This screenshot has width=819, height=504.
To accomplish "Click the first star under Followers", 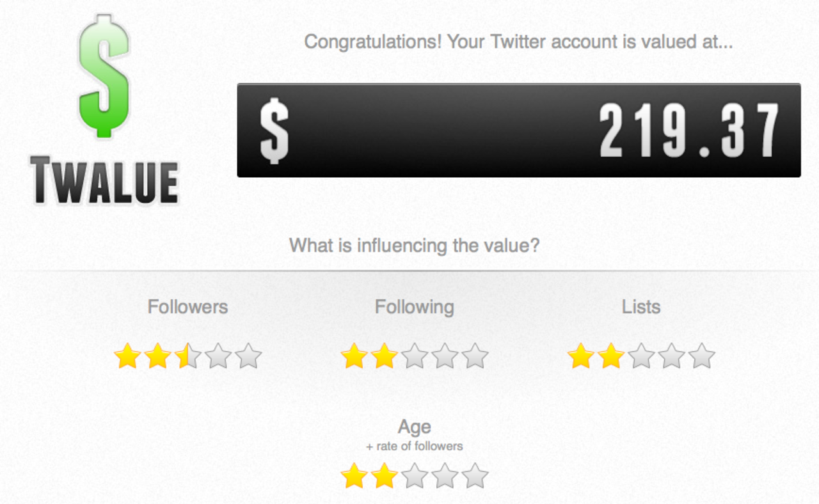I will click(127, 356).
